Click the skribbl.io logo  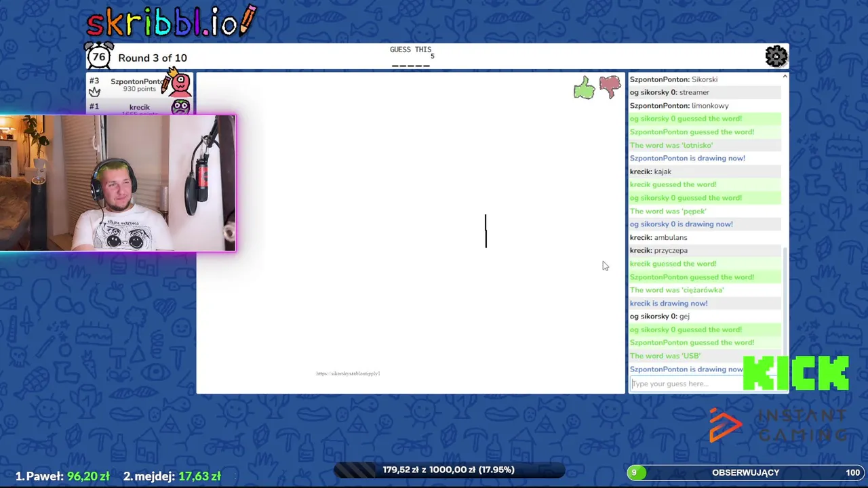(x=172, y=22)
